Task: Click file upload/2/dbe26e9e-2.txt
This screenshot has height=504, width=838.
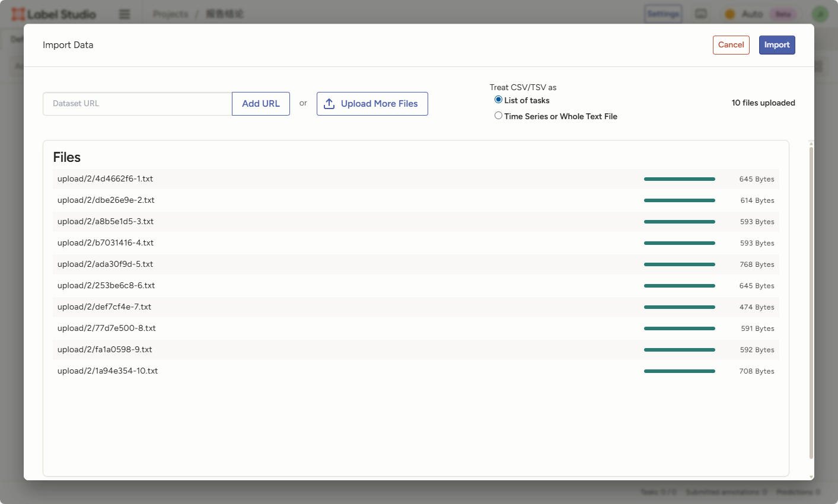Action: (x=106, y=200)
